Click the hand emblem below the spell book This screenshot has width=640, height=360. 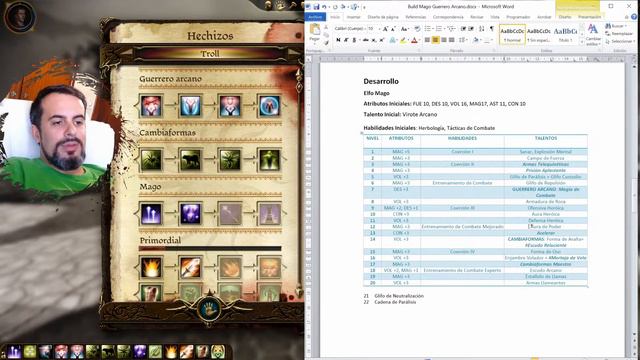(209, 309)
